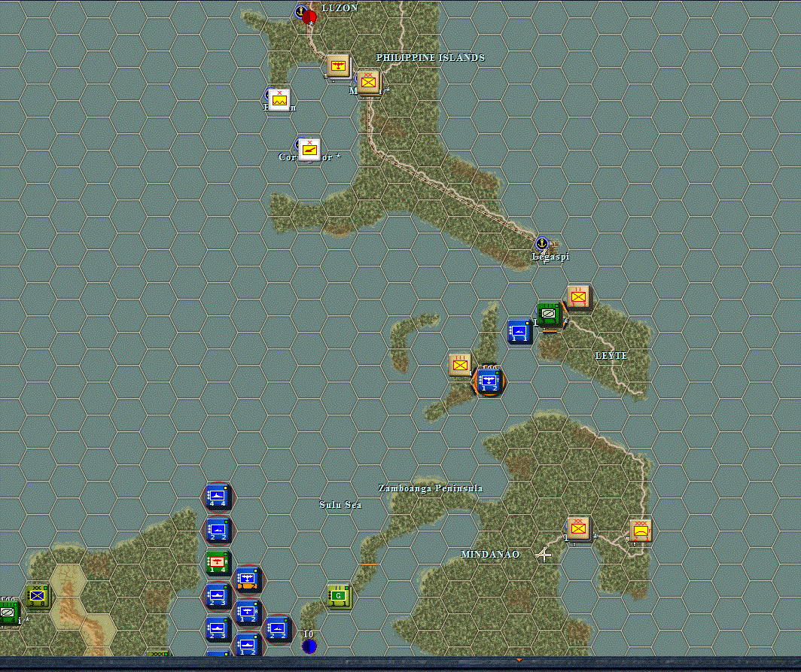Select the green transport ship counter near Leyte
This screenshot has width=801, height=672.
point(549,313)
